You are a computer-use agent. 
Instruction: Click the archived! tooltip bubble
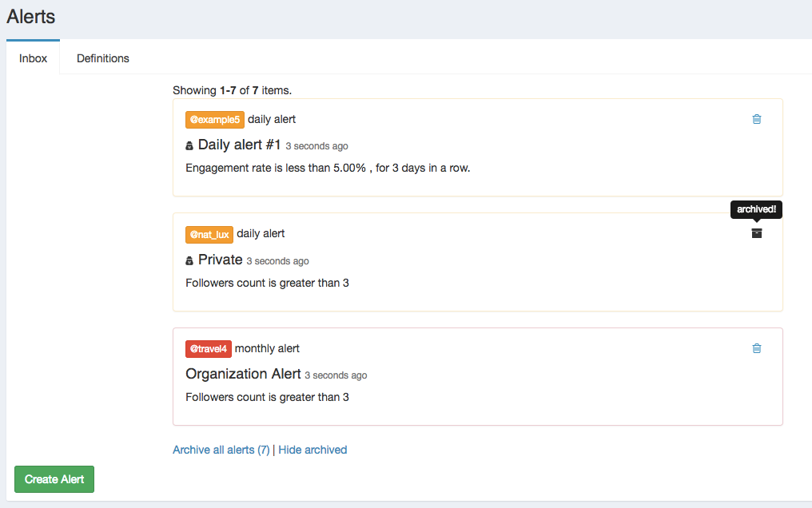756,209
